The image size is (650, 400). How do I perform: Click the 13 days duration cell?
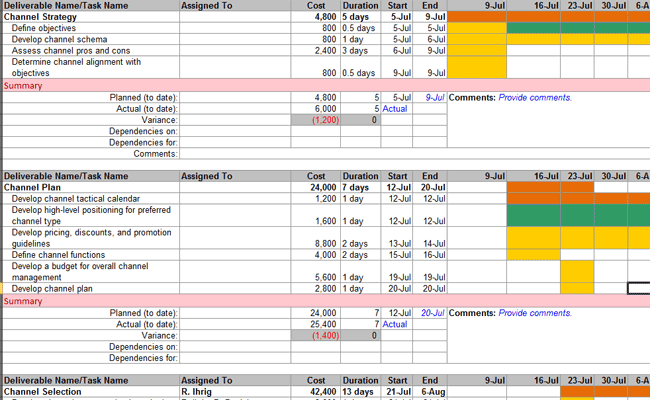coord(361,392)
